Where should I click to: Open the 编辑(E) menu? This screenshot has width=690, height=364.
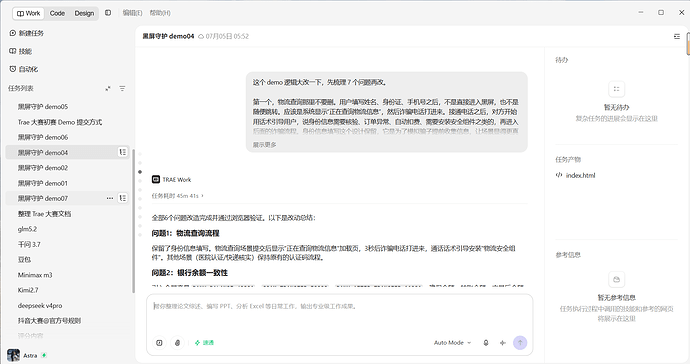coord(132,13)
